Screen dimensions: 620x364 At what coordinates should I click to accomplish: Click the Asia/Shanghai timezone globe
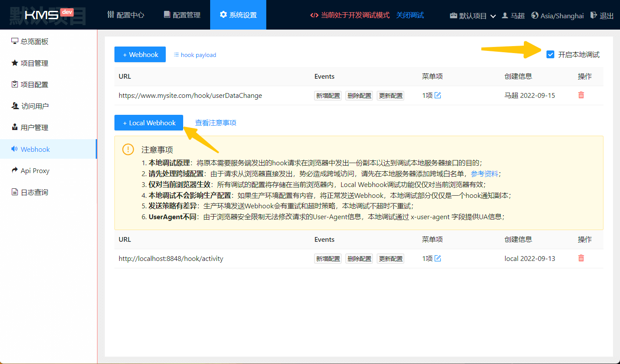[535, 15]
